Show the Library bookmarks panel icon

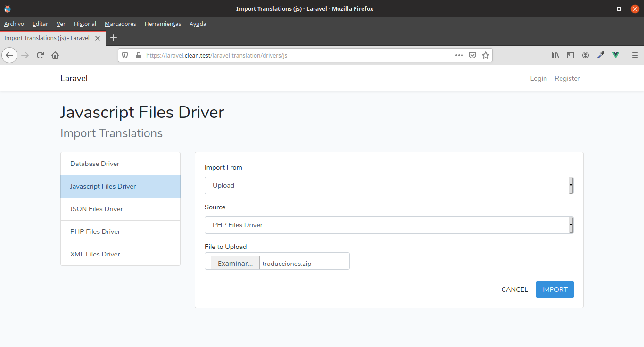555,55
